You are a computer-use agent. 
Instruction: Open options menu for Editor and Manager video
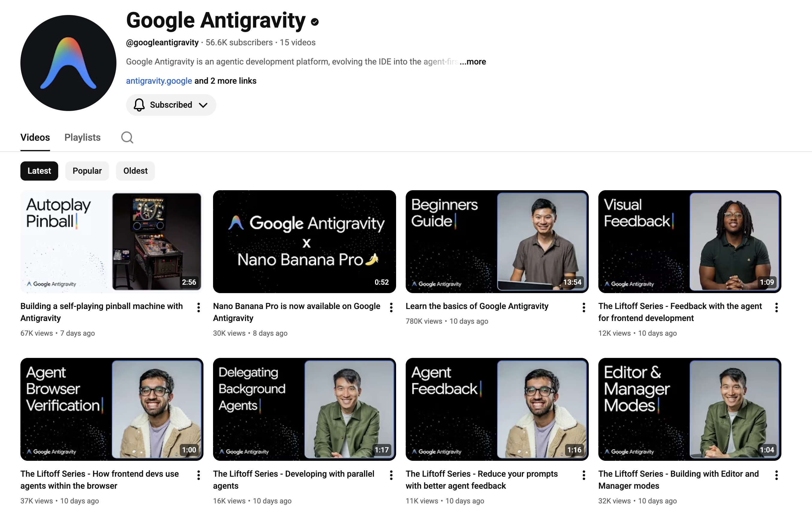(x=776, y=475)
